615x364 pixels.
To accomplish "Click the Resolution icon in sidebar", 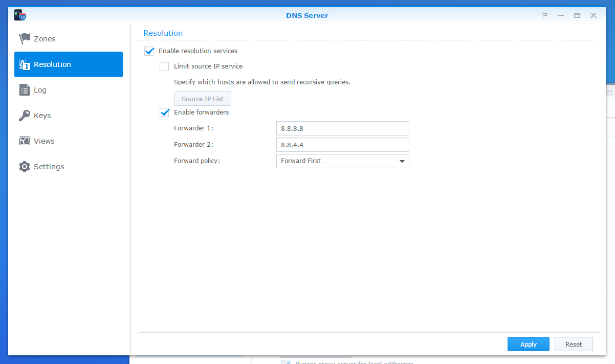I will tap(25, 64).
